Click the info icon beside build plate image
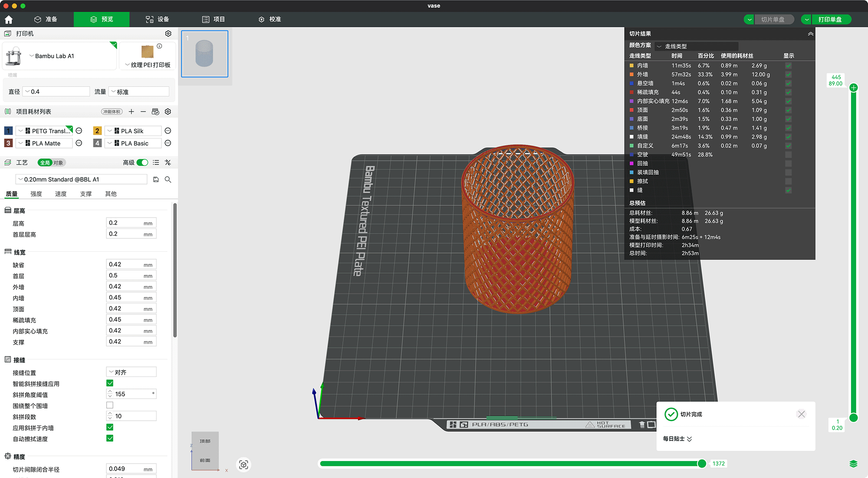868x478 pixels. [159, 46]
